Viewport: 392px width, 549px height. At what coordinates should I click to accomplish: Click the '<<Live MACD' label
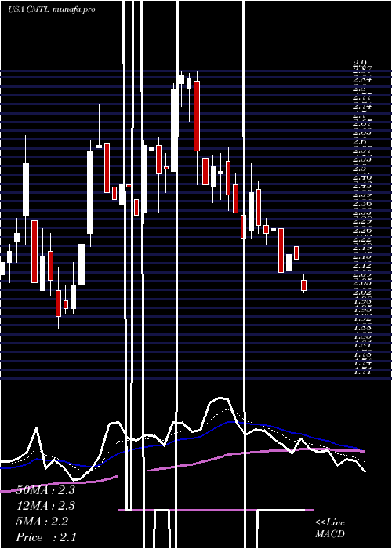330,529
